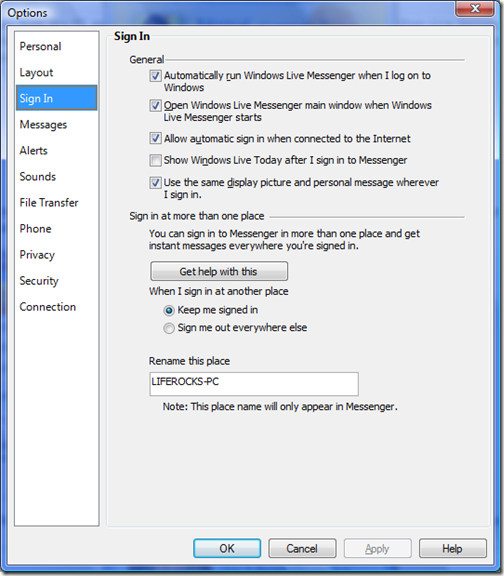This screenshot has height=576, width=504.
Task: Click the Apply button
Action: (377, 548)
